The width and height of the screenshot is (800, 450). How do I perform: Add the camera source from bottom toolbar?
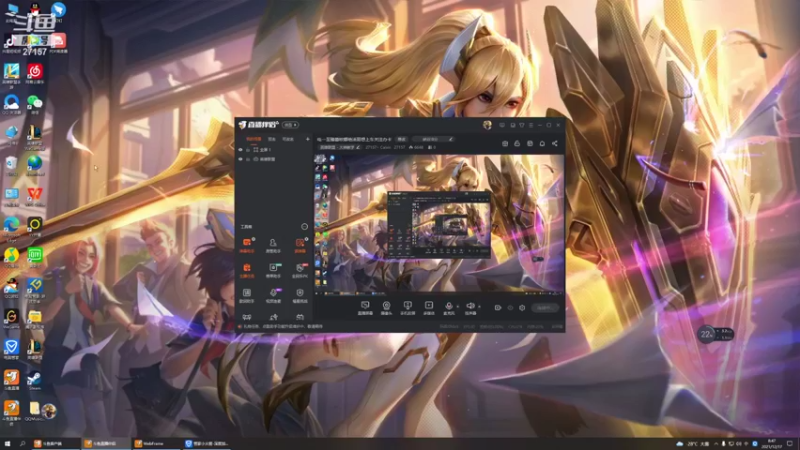point(386,308)
